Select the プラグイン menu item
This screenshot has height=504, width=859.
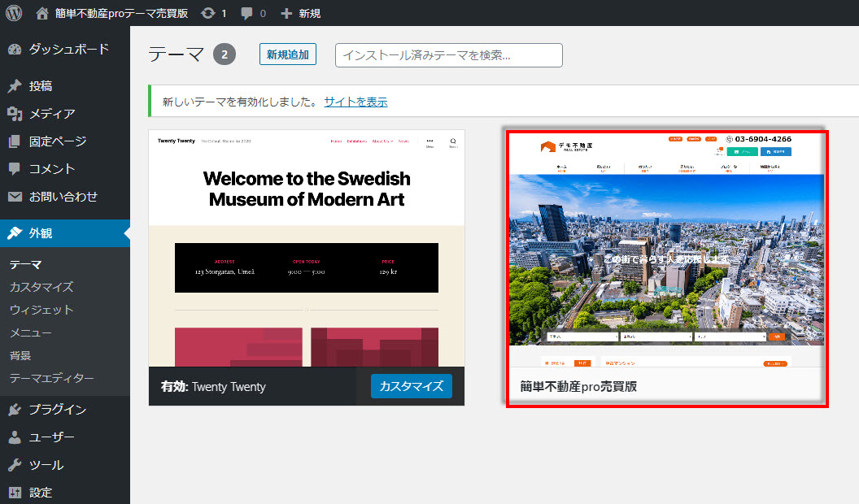(57, 410)
